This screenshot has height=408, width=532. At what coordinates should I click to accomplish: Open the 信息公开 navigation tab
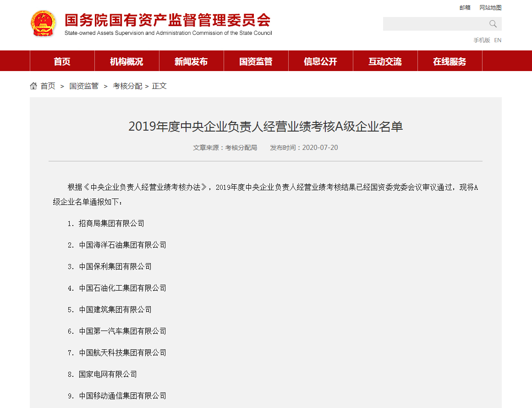click(x=321, y=61)
